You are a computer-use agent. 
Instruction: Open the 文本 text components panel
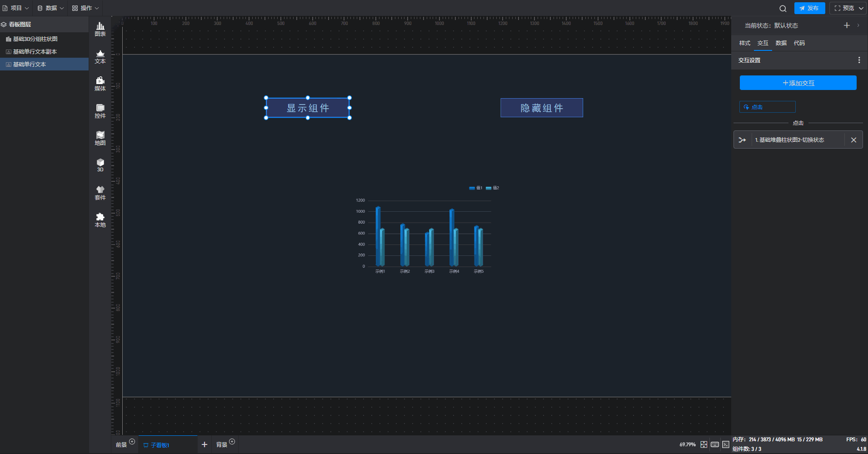click(x=100, y=56)
